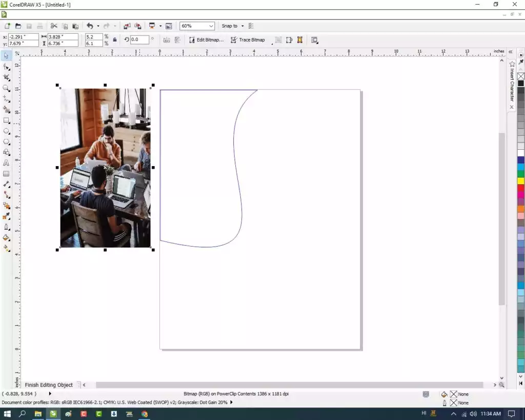This screenshot has height=420, width=525.
Task: Close the Insert Character docker
Action: tap(512, 107)
